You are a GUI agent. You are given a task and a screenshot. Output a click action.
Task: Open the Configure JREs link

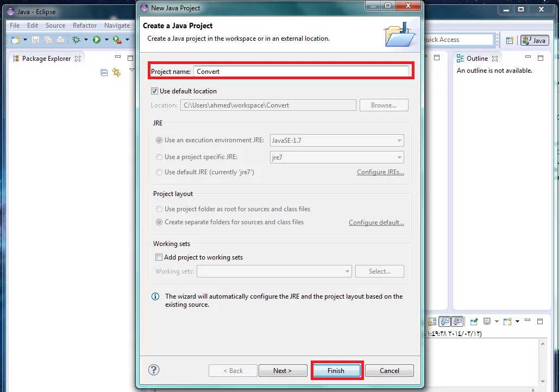tap(380, 172)
